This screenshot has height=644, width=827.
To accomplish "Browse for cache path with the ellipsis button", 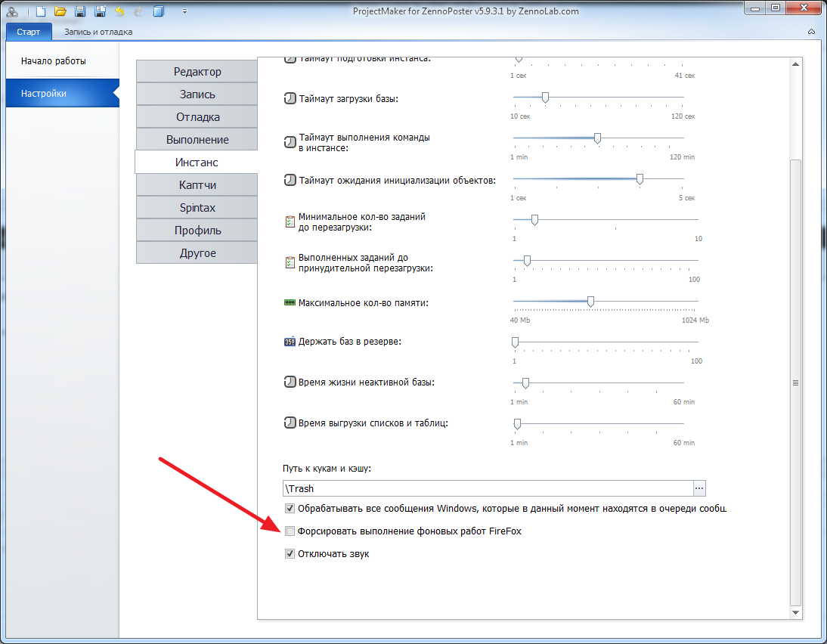I will pos(699,488).
